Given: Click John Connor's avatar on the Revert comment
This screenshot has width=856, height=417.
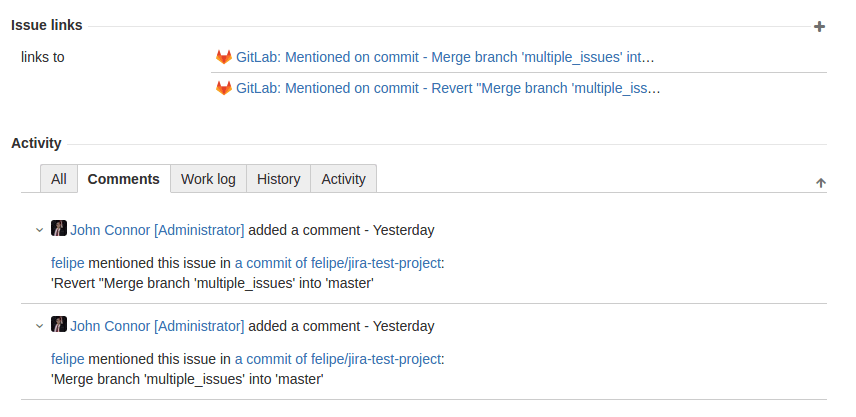Looking at the screenshot, I should pyautogui.click(x=59, y=229).
